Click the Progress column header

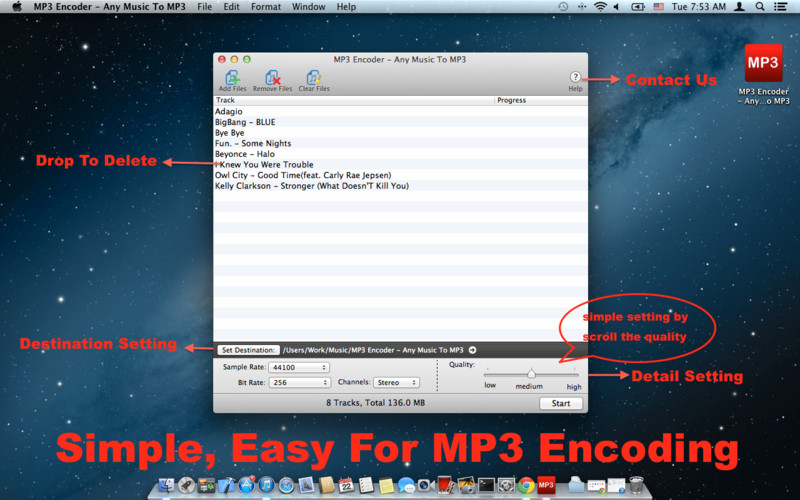[541, 100]
